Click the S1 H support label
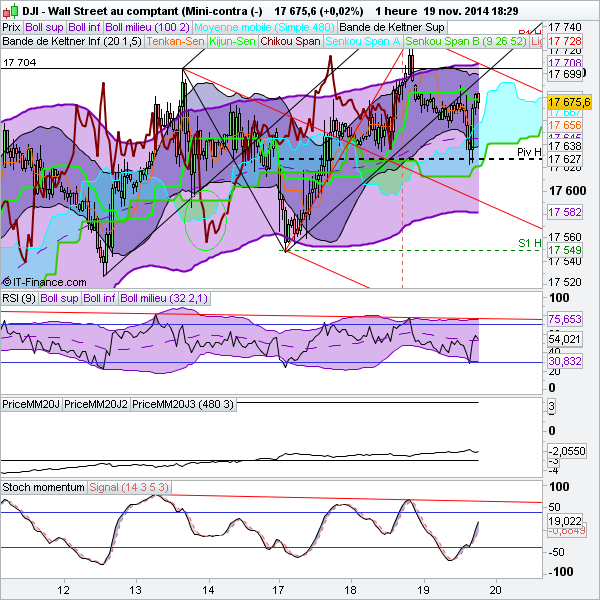This screenshot has width=600, height=600. (x=530, y=243)
